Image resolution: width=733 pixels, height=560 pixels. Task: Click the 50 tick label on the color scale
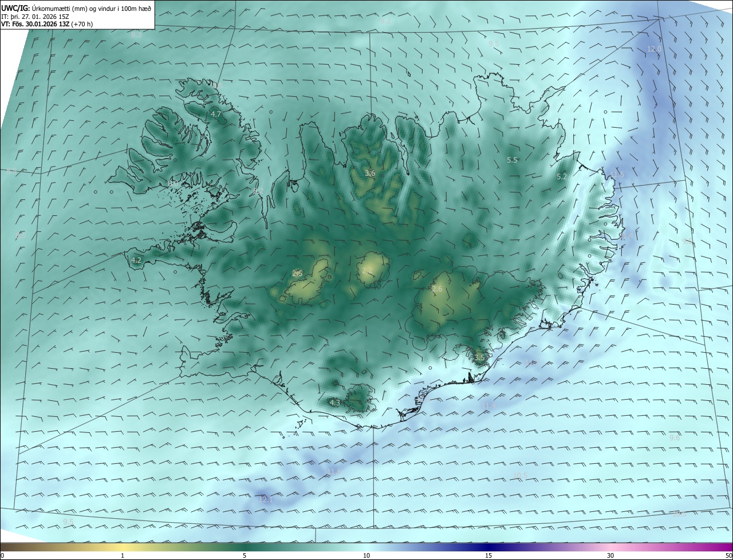[x=728, y=556]
